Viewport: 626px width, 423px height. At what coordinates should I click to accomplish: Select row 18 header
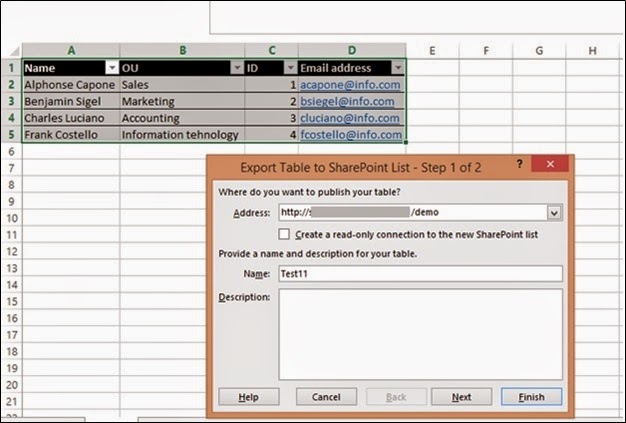[11, 352]
